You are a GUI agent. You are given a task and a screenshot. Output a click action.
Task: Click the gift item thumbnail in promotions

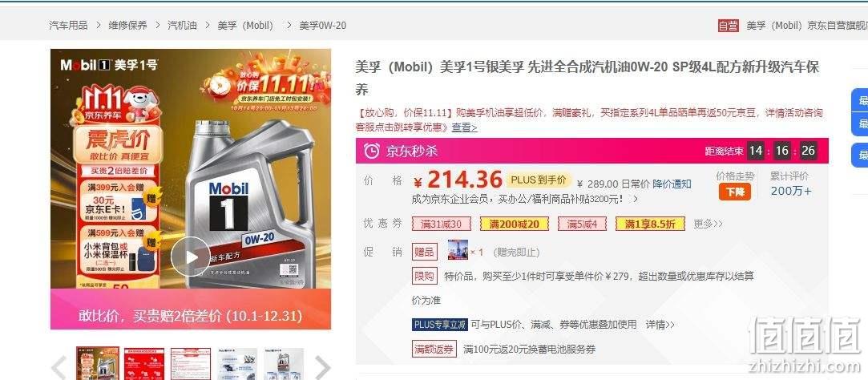pos(458,250)
